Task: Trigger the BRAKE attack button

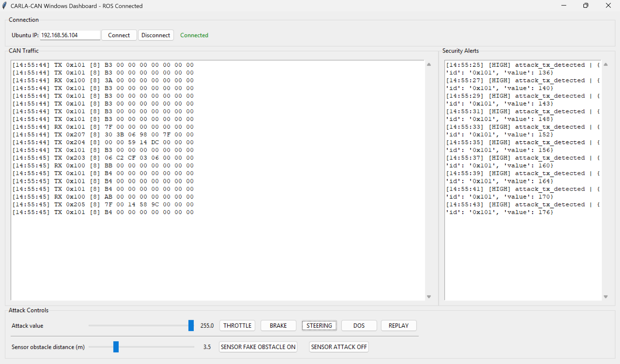Action: pyautogui.click(x=278, y=326)
